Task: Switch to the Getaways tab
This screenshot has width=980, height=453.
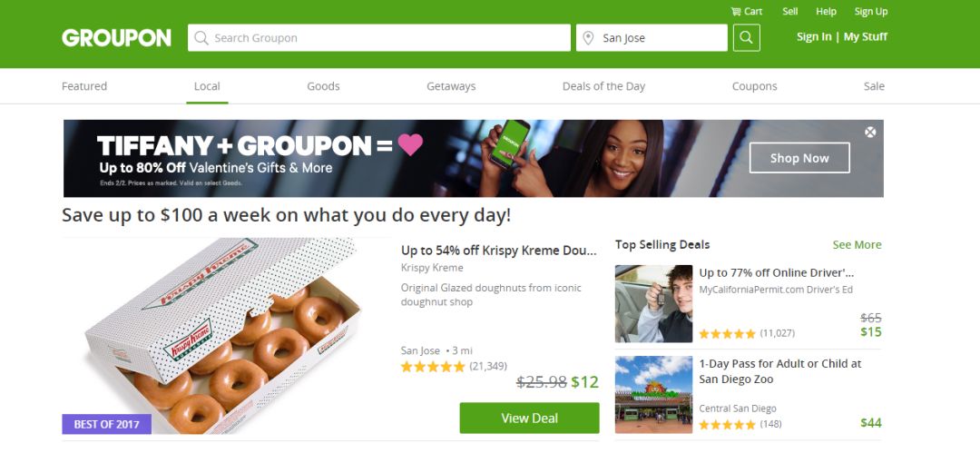Action: pyautogui.click(x=451, y=86)
